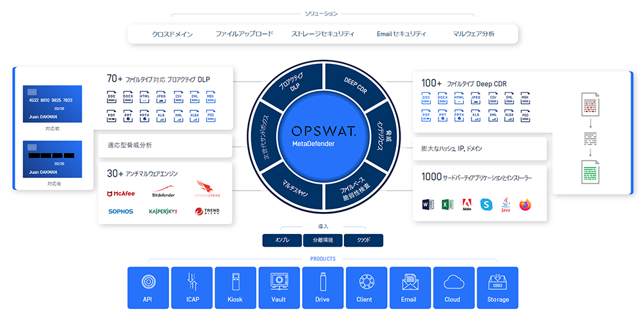Choose the Drive USB product tile
The width and height of the screenshot is (644, 326).
(323, 287)
